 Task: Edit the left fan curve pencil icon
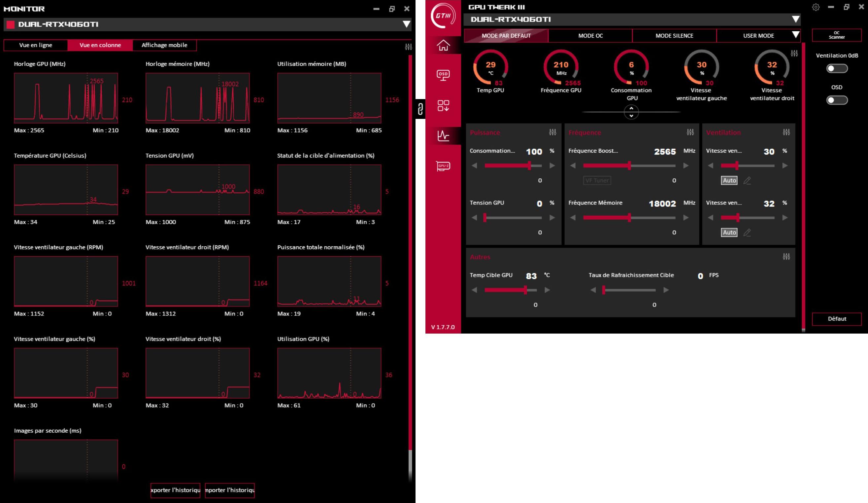coord(747,180)
